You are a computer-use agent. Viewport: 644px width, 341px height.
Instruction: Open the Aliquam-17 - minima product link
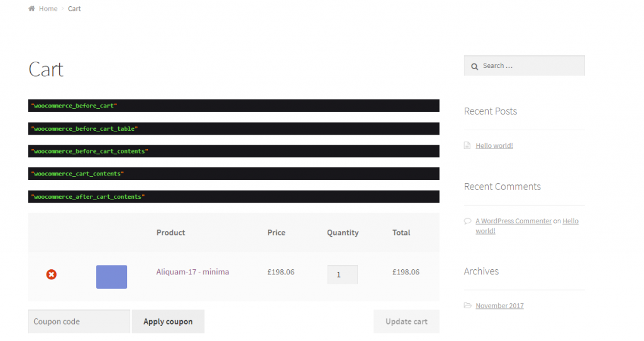[192, 272]
